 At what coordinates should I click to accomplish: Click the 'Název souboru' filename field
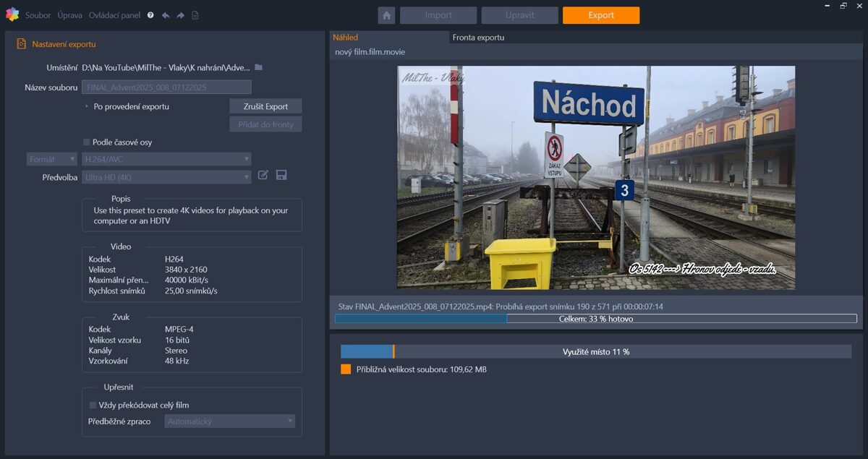click(x=166, y=87)
